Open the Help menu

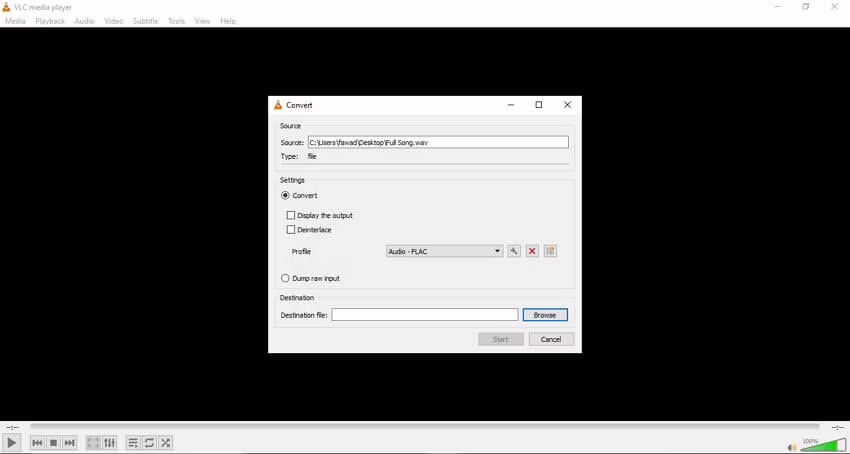click(228, 21)
